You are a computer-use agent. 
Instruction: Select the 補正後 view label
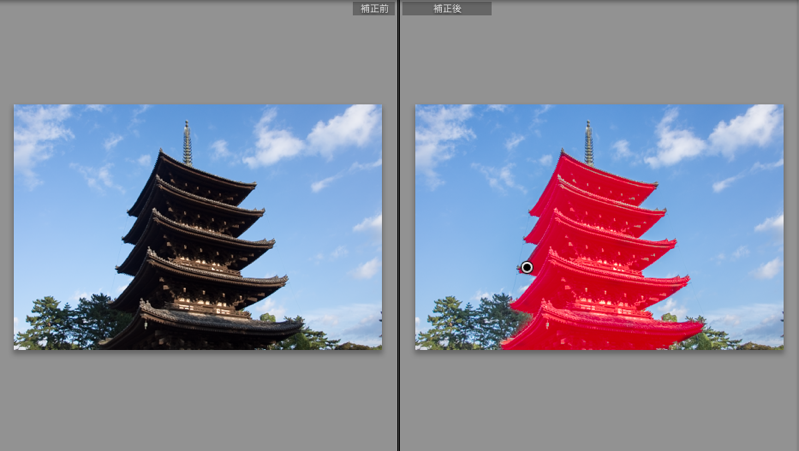tap(447, 9)
